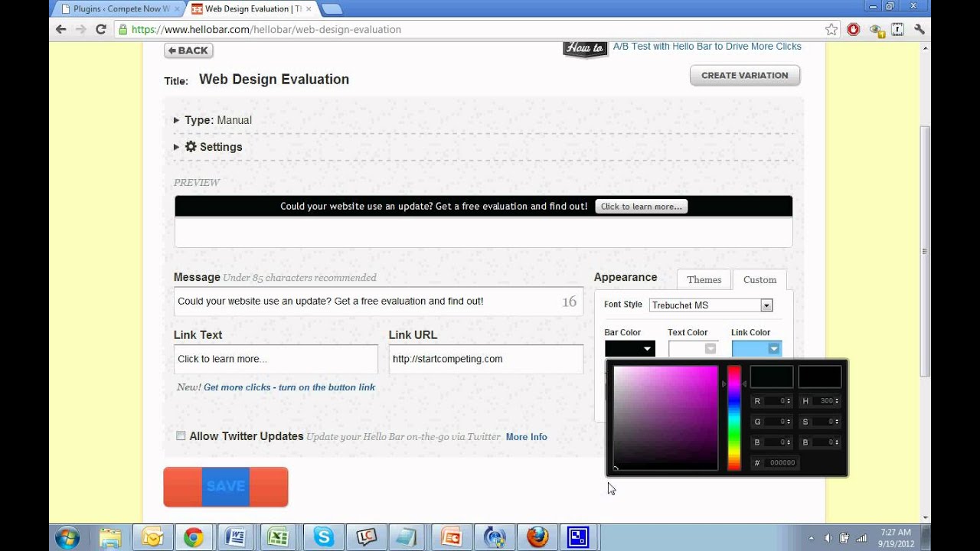Click preview 'Click to learn more...' button

pos(641,207)
